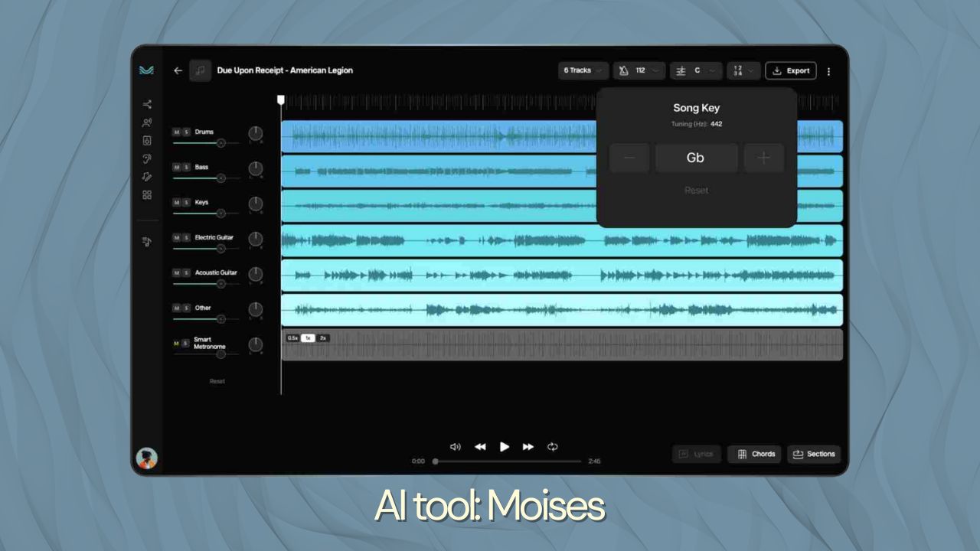Select the Voice Studio icon in the sidebar
980x551 pixels.
tap(148, 122)
